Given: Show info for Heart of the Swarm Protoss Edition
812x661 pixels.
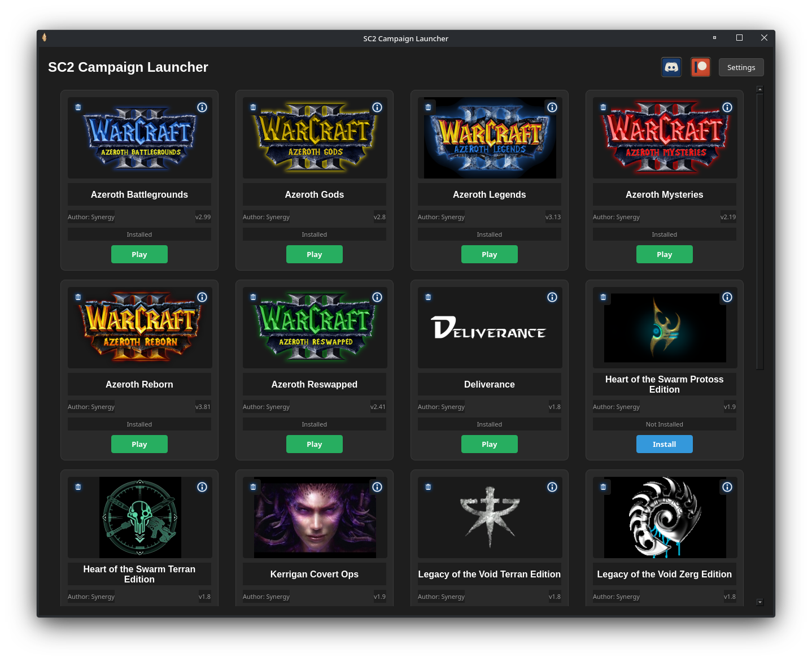Looking at the screenshot, I should click(x=727, y=297).
